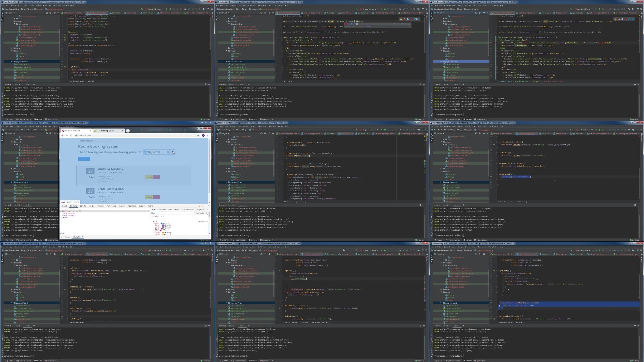Click the --indigo color swatch in Styles

(163, 225)
